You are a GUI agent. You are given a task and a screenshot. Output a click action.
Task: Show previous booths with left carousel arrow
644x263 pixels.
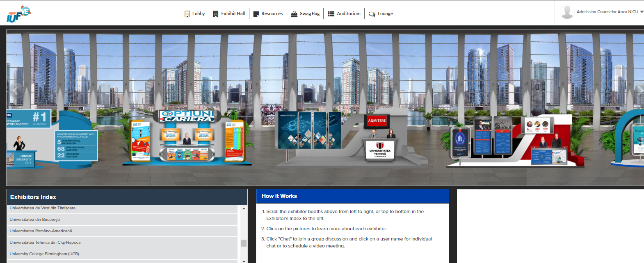16,90
